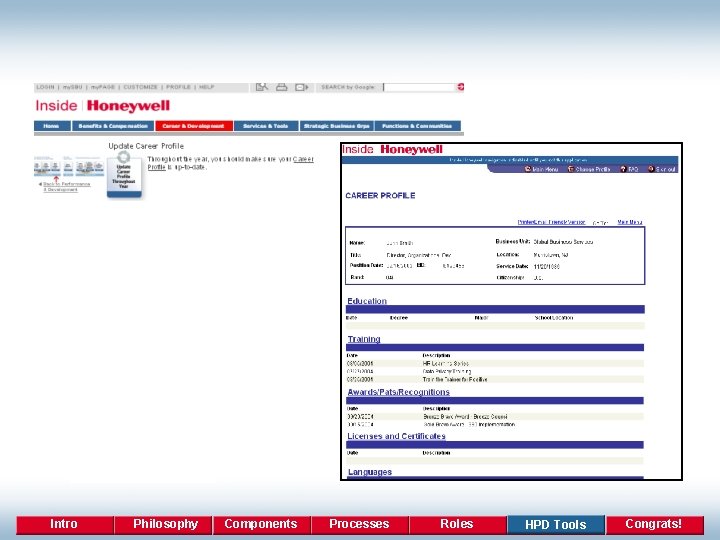Click the process steps thumbnail strip
This screenshot has width=720, height=540.
(x=69, y=166)
